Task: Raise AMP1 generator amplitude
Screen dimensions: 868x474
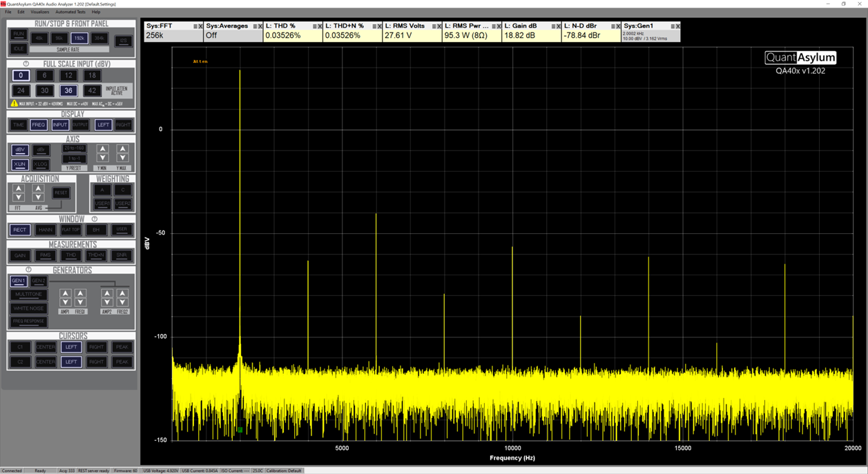Action: coord(65,293)
